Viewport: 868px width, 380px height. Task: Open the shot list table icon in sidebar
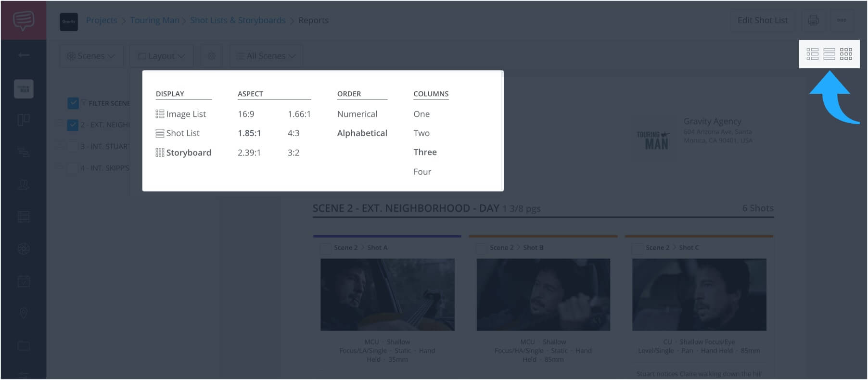(x=24, y=217)
